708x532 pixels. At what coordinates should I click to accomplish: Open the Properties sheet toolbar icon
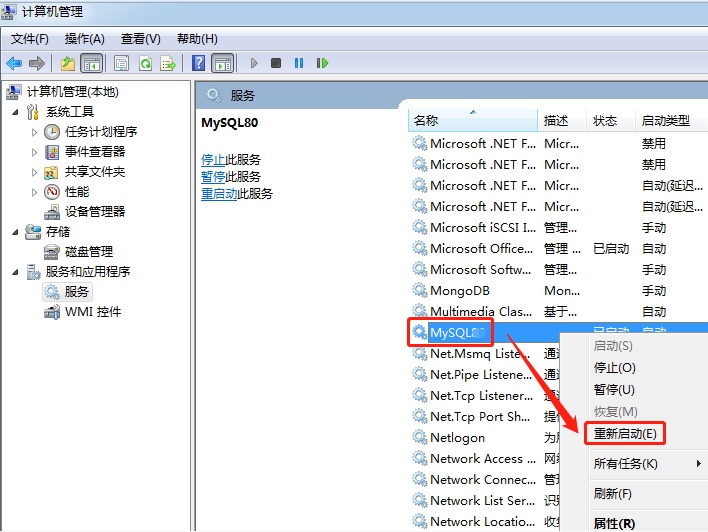121,63
